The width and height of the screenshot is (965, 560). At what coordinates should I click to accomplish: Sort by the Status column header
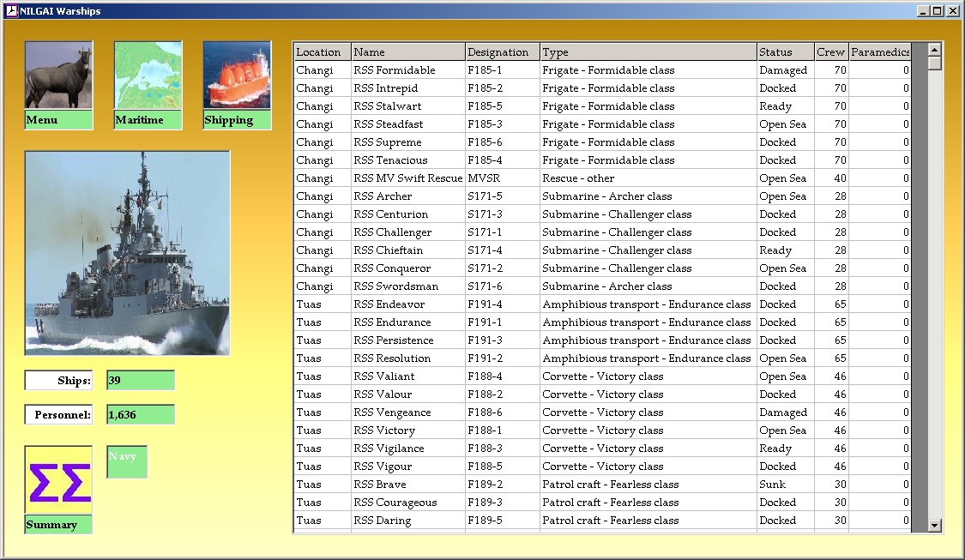(x=785, y=52)
